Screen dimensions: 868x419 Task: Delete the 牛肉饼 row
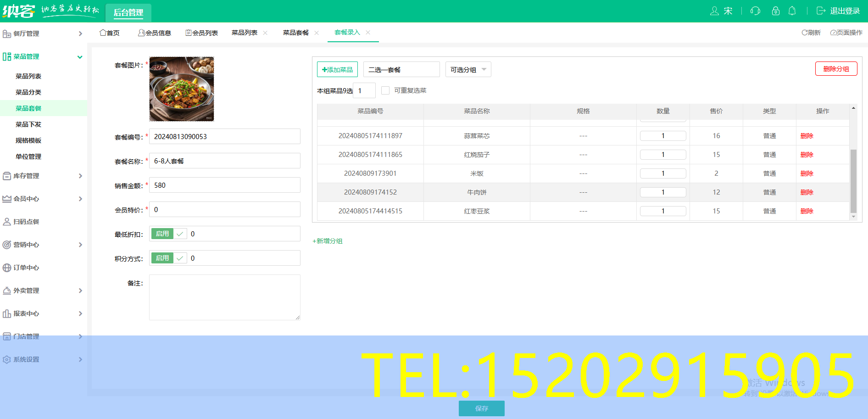tap(807, 192)
